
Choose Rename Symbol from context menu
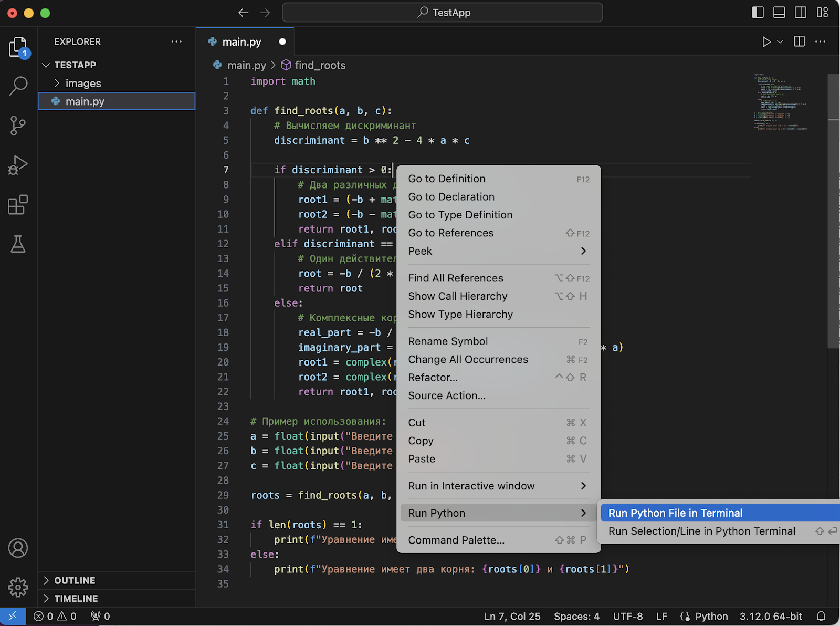click(498, 341)
